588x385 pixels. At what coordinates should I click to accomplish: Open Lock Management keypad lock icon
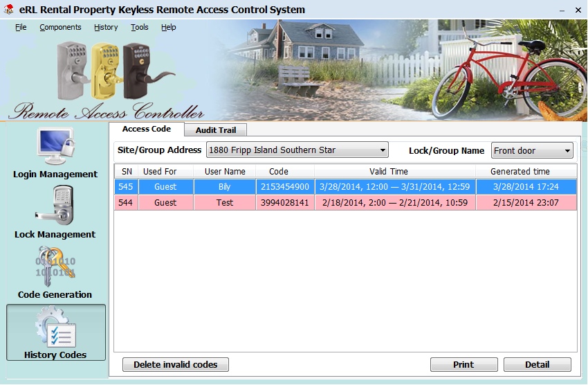pyautogui.click(x=55, y=205)
